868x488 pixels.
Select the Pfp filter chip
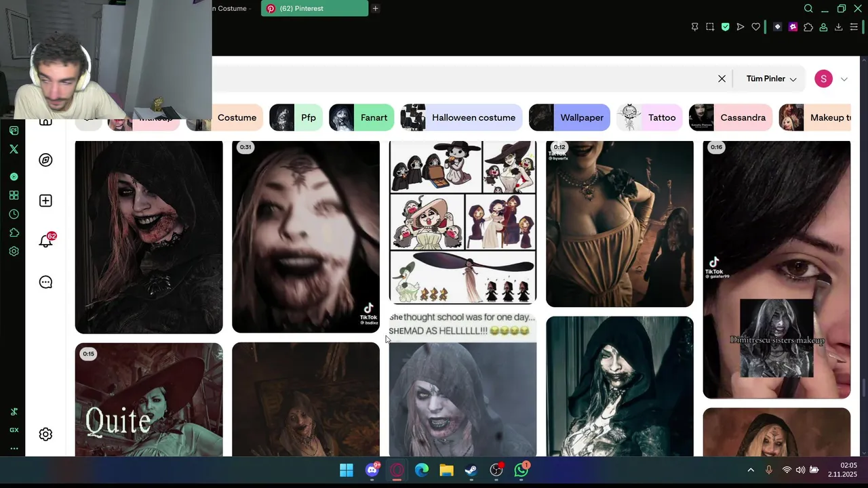(296, 117)
